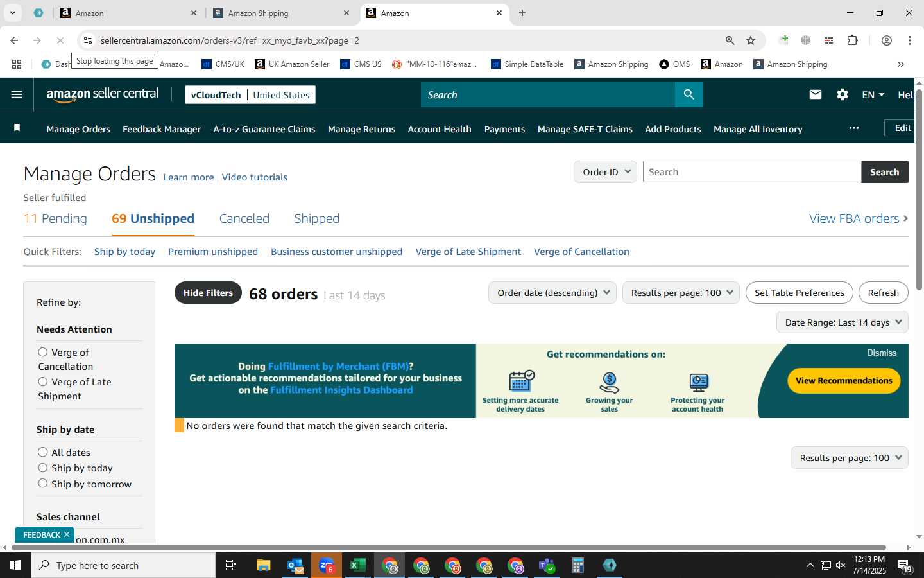924x578 pixels.
Task: Open Microsoft Teams from the taskbar
Action: 547,565
